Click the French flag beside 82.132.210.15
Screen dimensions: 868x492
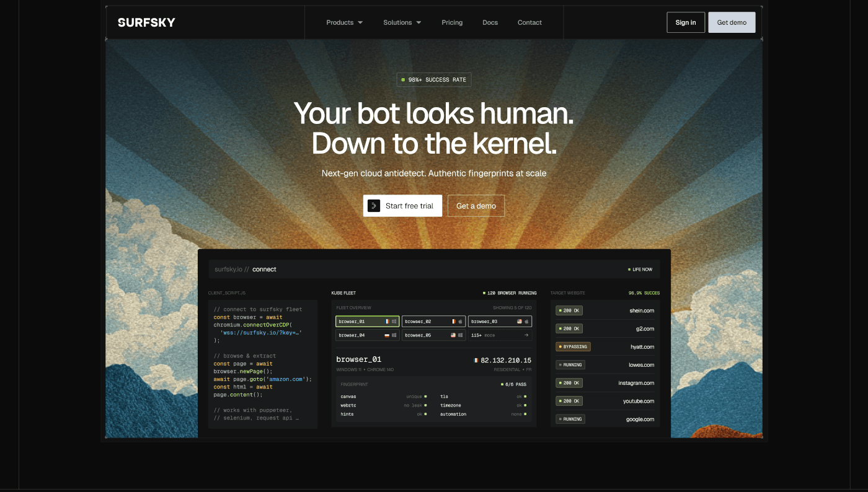[x=476, y=360]
